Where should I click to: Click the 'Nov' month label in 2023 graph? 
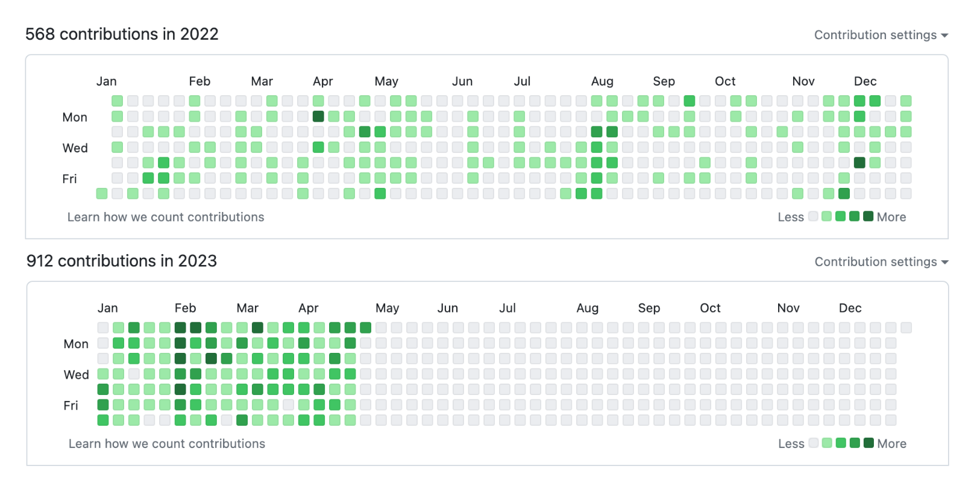pos(788,308)
